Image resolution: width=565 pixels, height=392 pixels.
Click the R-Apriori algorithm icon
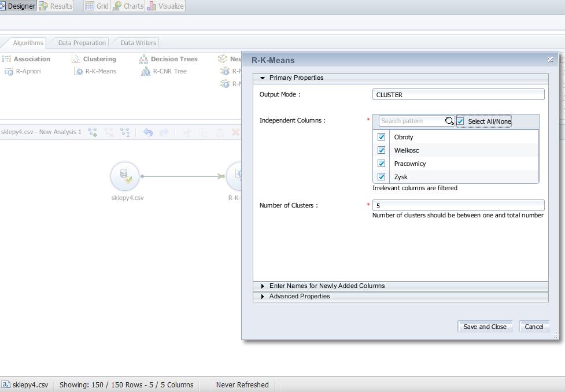click(x=9, y=71)
